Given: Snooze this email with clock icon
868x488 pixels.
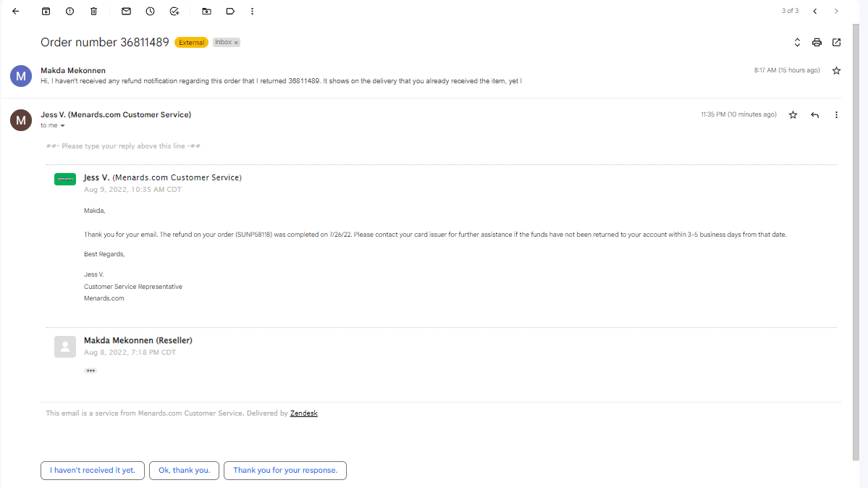Looking at the screenshot, I should [150, 11].
